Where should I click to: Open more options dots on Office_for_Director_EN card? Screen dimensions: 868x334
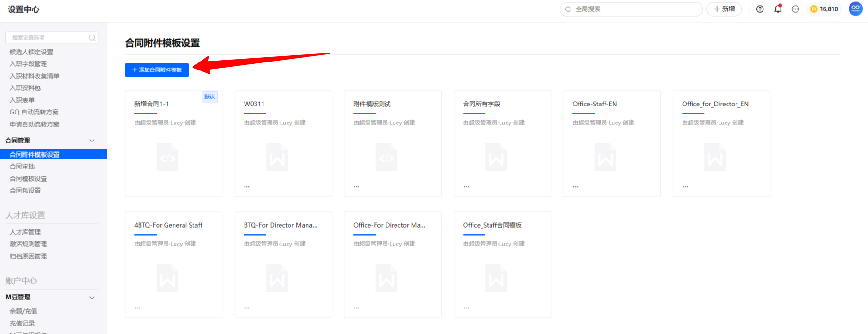coord(685,187)
